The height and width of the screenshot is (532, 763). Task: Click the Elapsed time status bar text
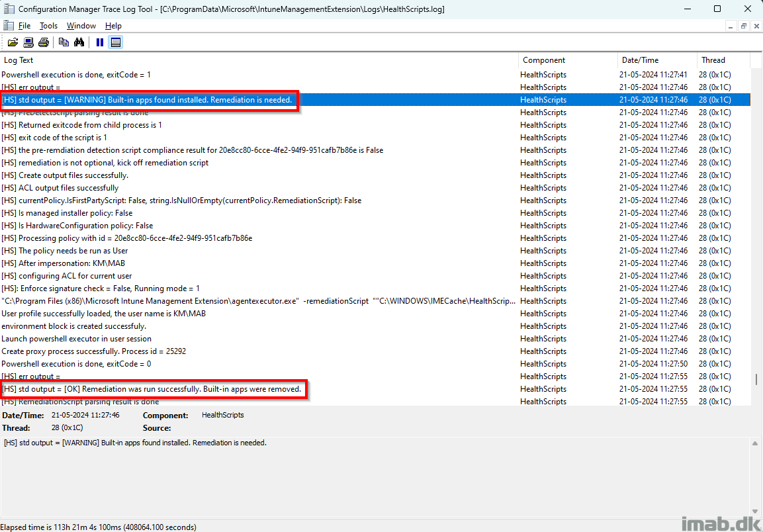click(x=99, y=527)
